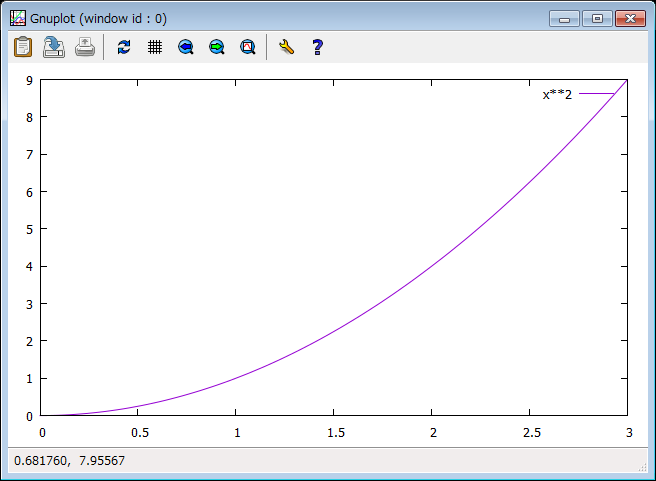Image resolution: width=656 pixels, height=481 pixels.
Task: Click the y-axis label 2
Action: coord(29,342)
